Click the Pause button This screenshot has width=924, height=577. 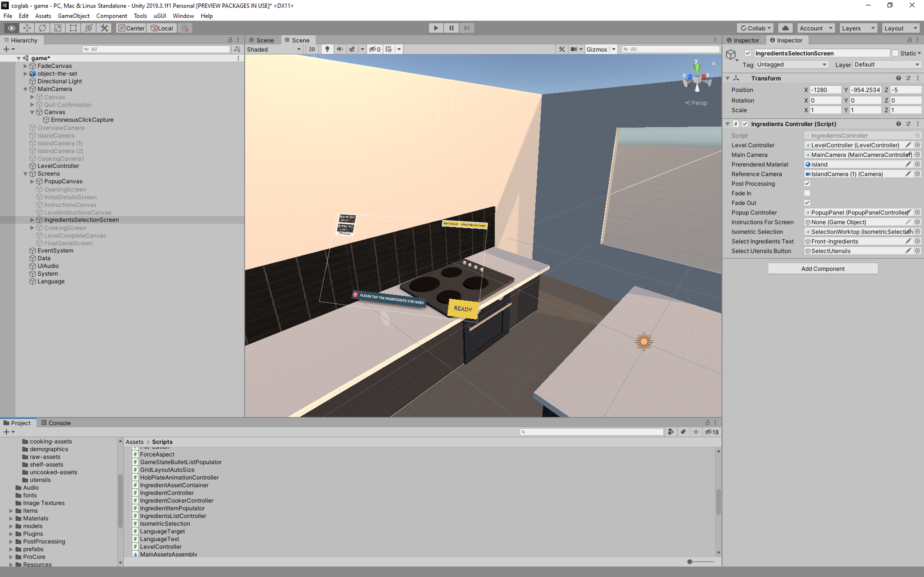pos(451,28)
